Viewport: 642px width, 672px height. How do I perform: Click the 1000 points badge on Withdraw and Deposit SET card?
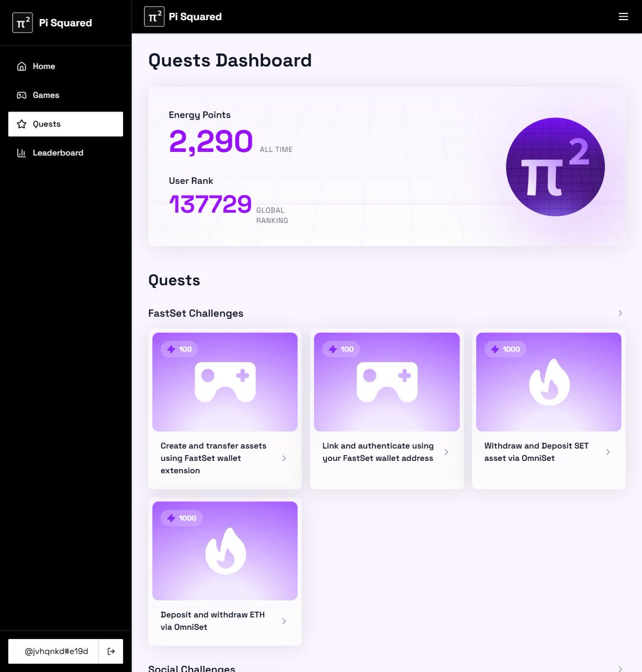pos(505,349)
